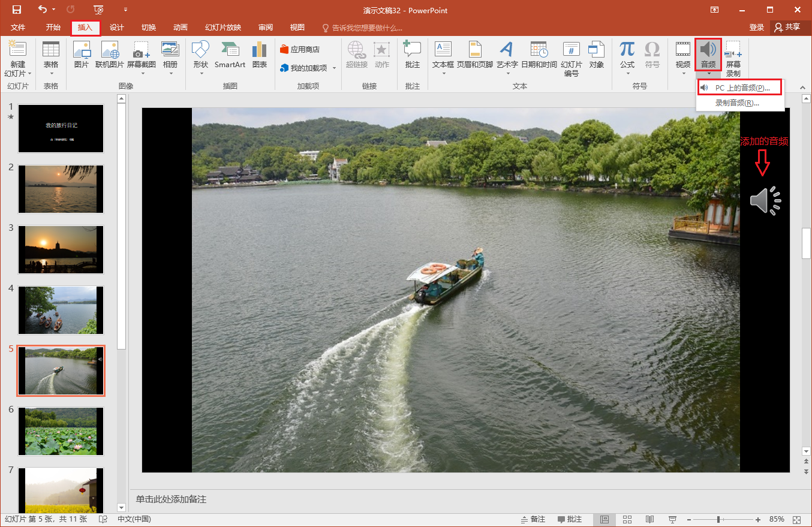
Task: Start slideshow from beginning in quick access toolbar
Action: tap(99, 10)
